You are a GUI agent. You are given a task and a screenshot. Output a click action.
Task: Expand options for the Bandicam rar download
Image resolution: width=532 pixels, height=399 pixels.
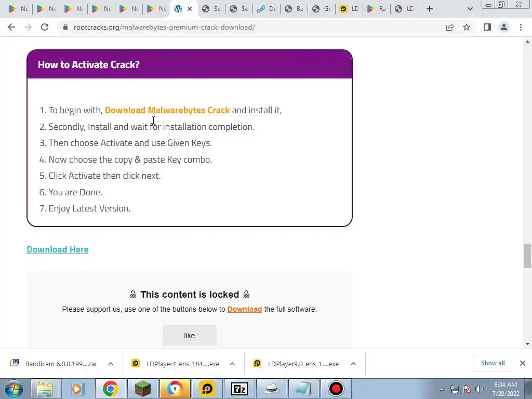coord(111,364)
